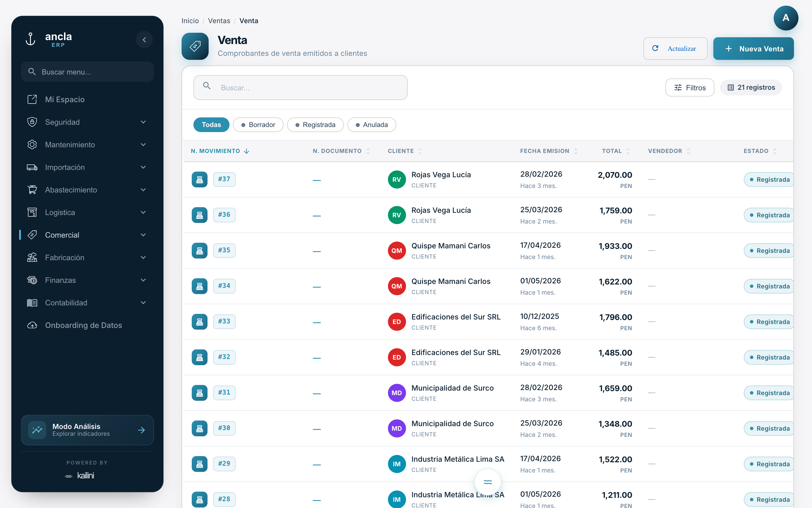Image resolution: width=812 pixels, height=508 pixels.
Task: Click the Fabricación factory icon
Action: [x=32, y=257]
